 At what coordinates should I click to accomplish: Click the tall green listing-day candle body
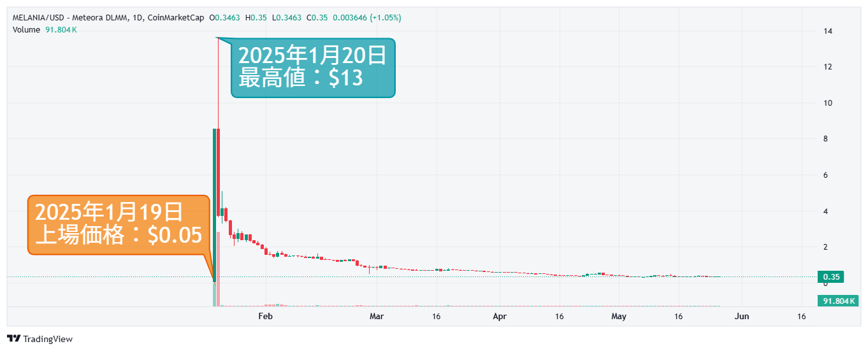coord(214,204)
